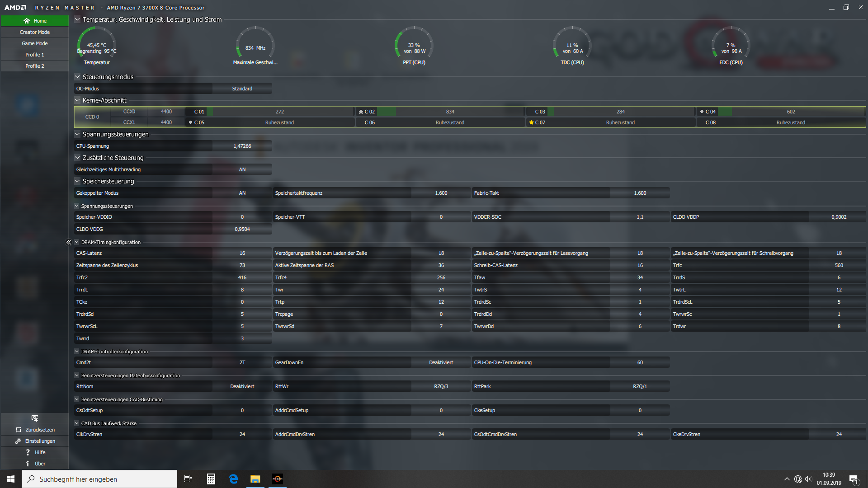Click the import/export profile icon above Zurücksetzen
This screenshot has width=868, height=488.
(x=35, y=418)
